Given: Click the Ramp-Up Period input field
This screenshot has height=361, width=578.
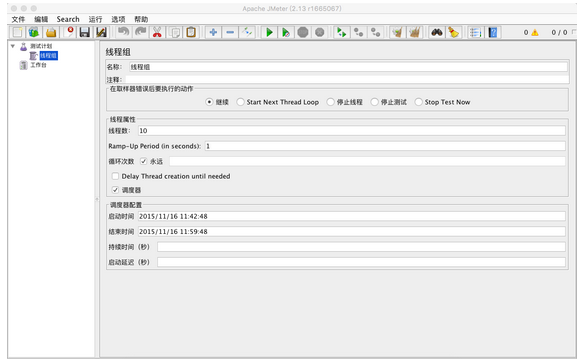Looking at the screenshot, I should pos(385,146).
